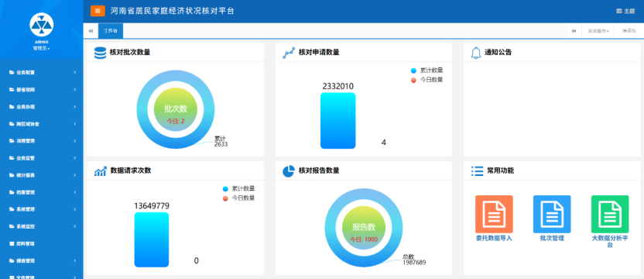Open the orange 委托数据导入 shortcut icon
This screenshot has height=279, width=644.
coord(494,215)
